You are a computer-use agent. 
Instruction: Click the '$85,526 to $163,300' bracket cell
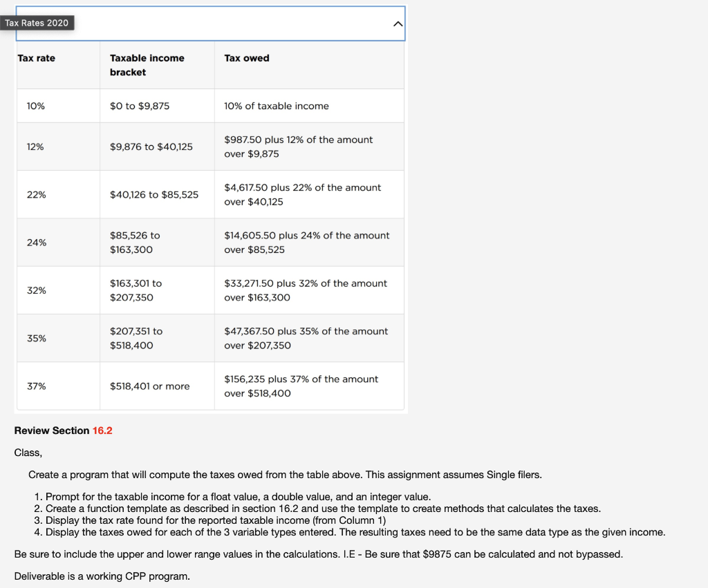click(x=157, y=243)
